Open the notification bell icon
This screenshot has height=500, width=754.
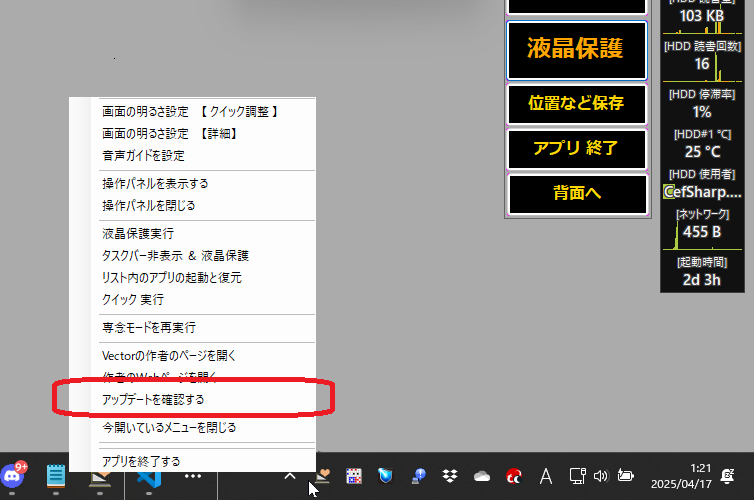[729, 476]
